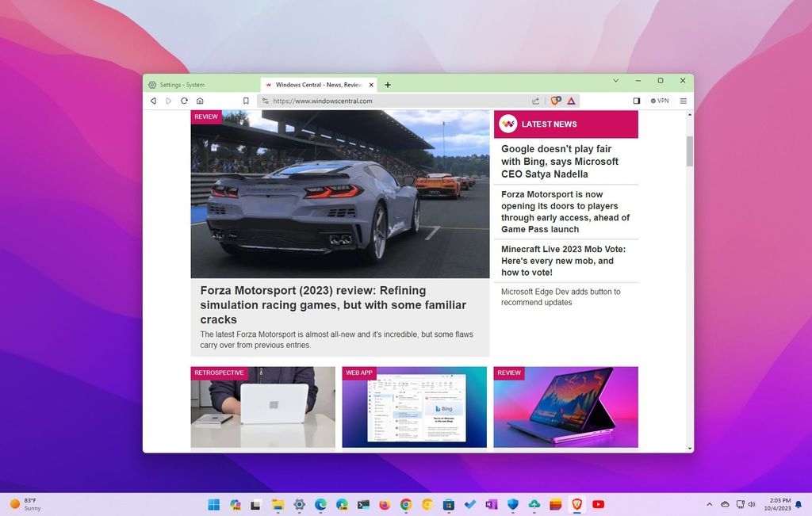Launch Firefox from the taskbar
812x516 pixels.
[x=384, y=505]
